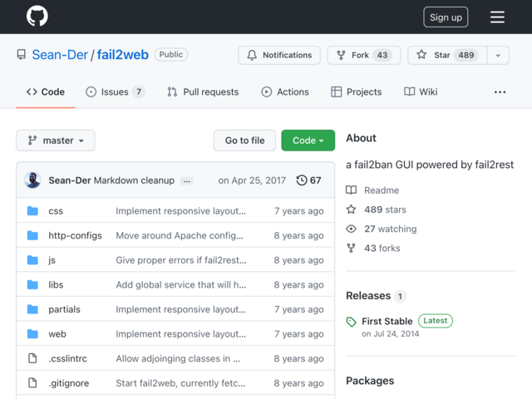Click the Go to file button
532x399 pixels.
244,140
